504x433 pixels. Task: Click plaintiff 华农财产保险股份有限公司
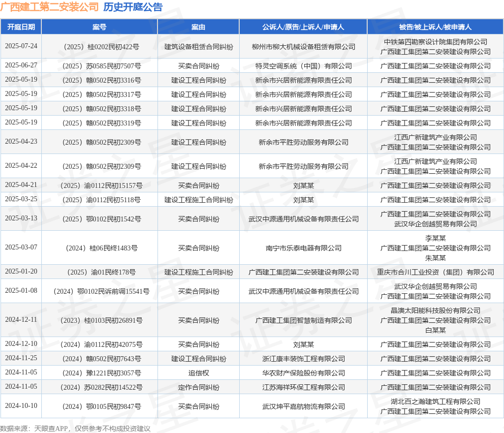(303, 373)
